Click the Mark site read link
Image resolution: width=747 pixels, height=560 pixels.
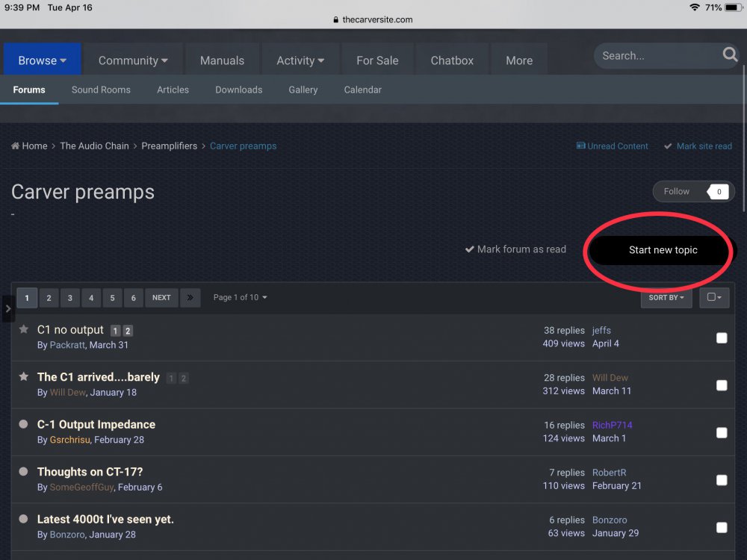click(x=698, y=146)
